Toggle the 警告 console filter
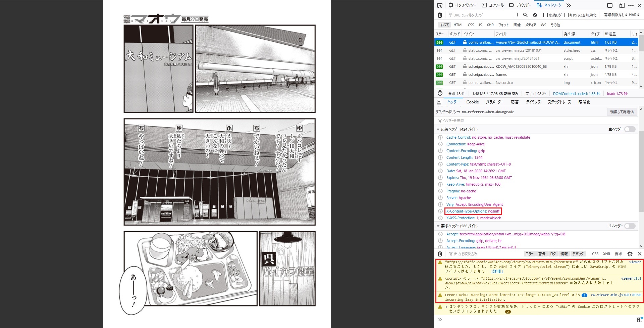 pyautogui.click(x=542, y=254)
